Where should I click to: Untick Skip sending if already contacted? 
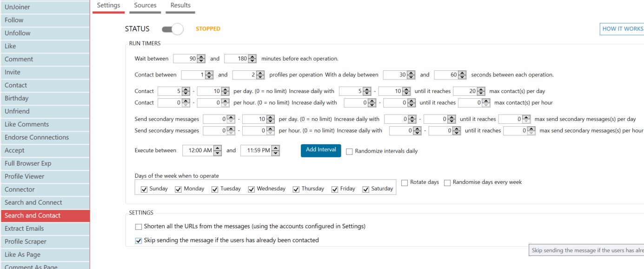coord(139,241)
